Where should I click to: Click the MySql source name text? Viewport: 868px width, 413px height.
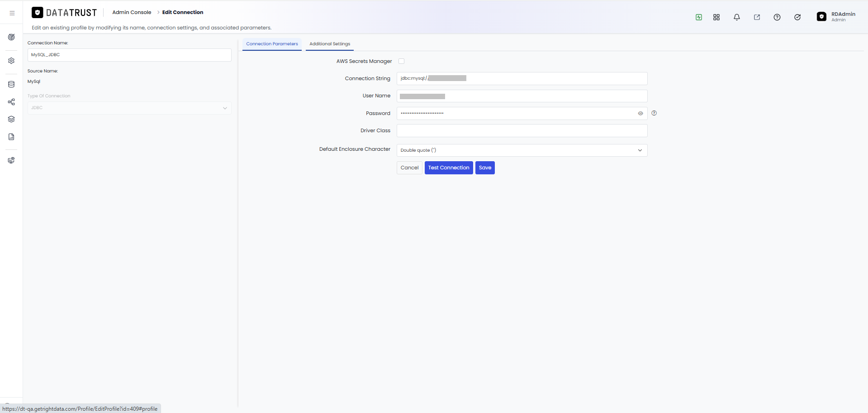coord(34,82)
